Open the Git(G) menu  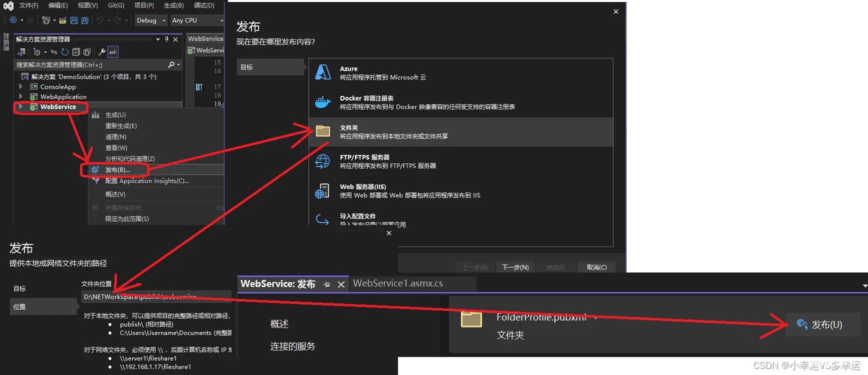point(116,5)
